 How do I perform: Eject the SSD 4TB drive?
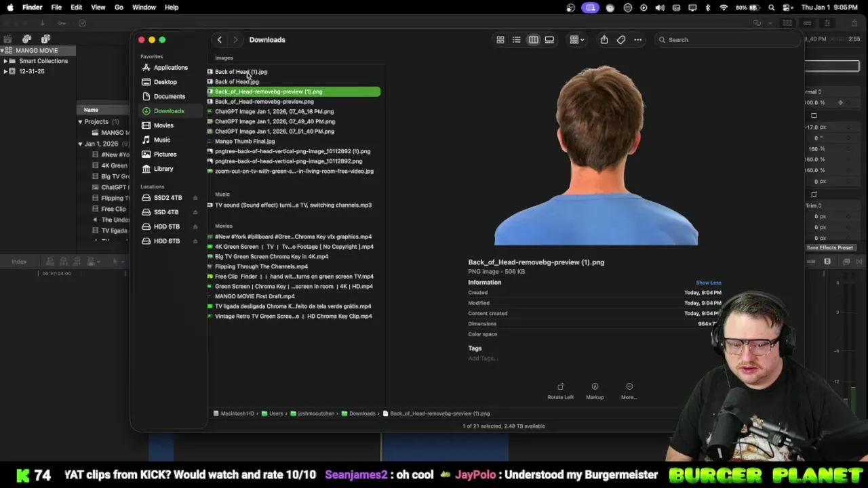[x=195, y=212]
